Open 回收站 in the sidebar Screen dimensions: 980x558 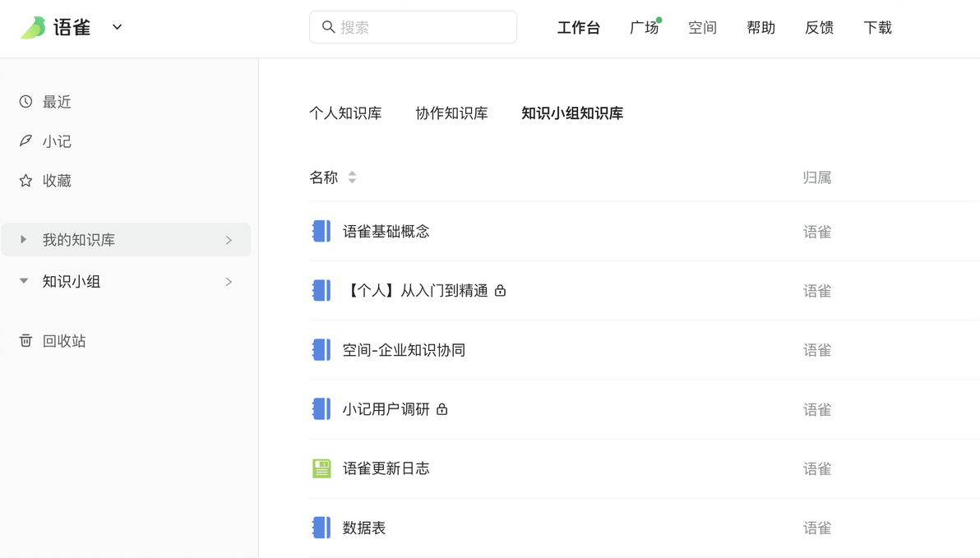(64, 341)
